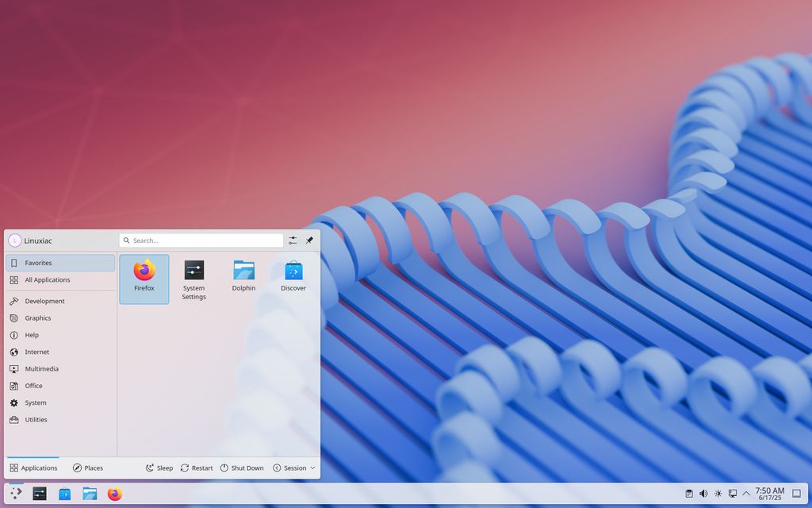The width and height of the screenshot is (812, 508).
Task: Click the Shut Down button
Action: (x=242, y=468)
